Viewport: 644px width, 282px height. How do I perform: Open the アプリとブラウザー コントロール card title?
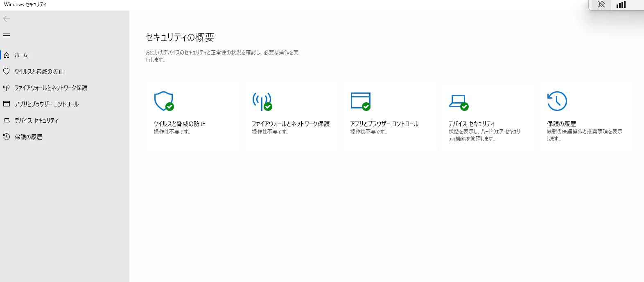point(384,124)
